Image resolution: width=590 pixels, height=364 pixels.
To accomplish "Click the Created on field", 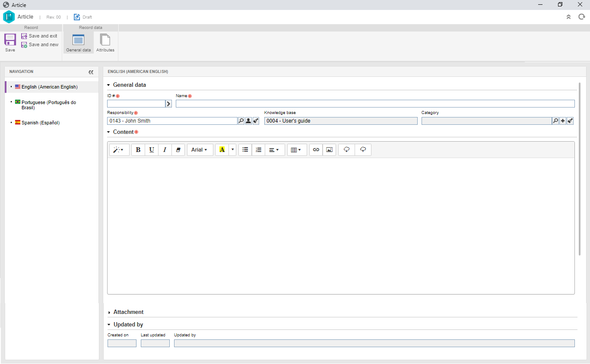I will [122, 343].
